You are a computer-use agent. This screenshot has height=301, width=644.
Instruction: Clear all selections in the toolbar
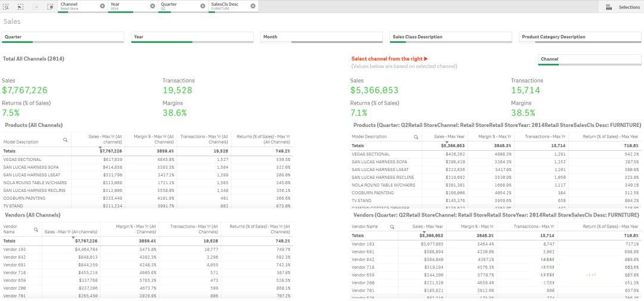tap(50, 7)
